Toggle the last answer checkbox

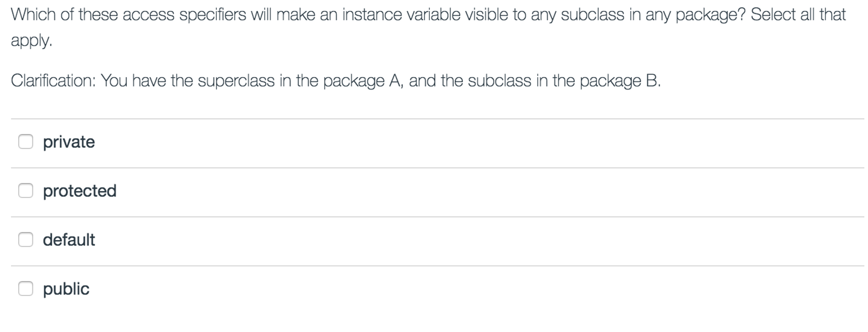(x=26, y=289)
